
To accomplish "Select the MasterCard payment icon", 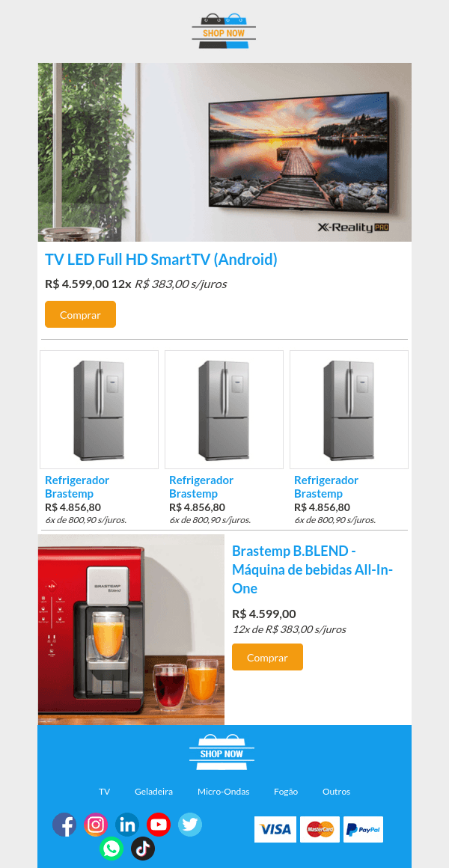I will (319, 829).
